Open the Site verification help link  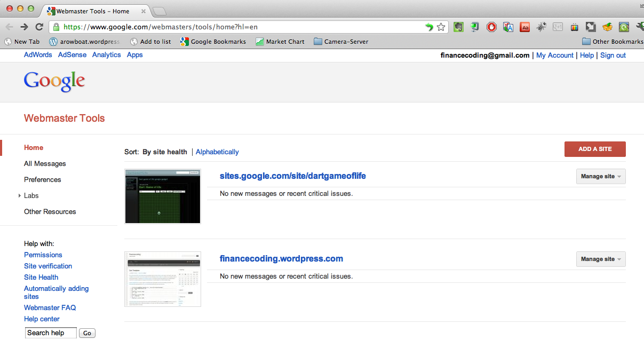coord(48,266)
